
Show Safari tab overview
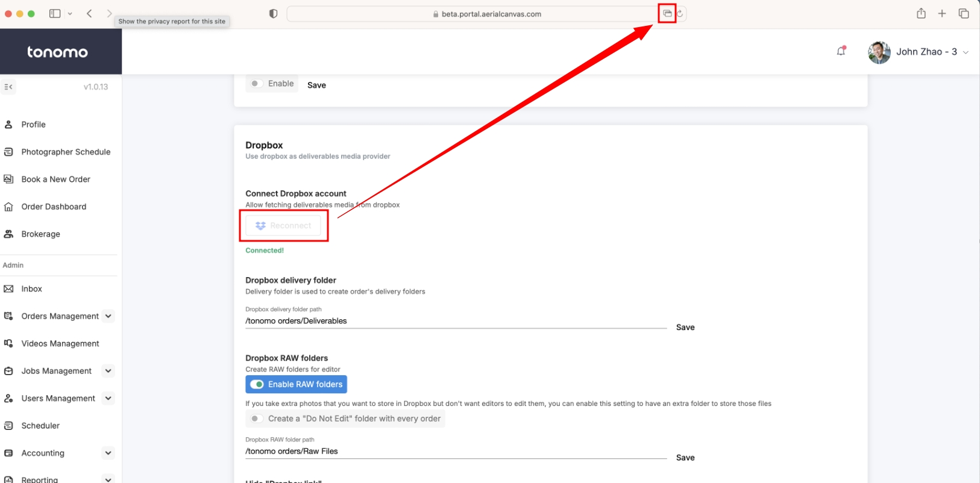[x=964, y=13]
